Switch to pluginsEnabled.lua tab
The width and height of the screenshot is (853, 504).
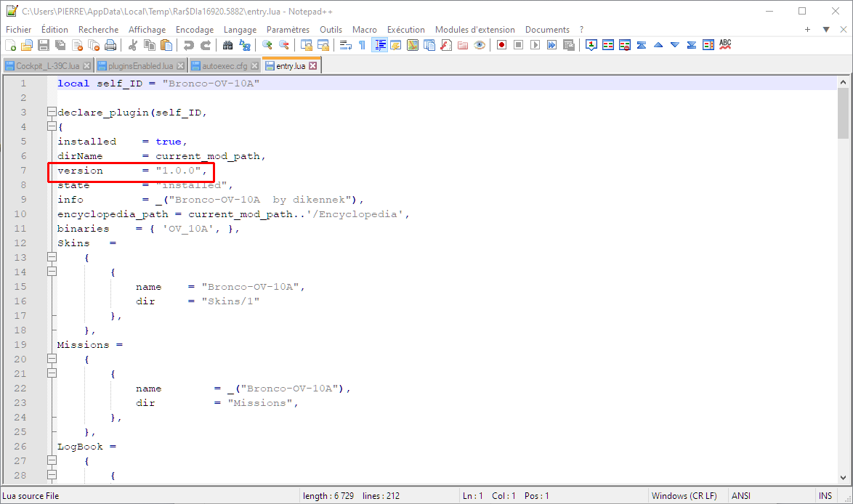click(140, 66)
